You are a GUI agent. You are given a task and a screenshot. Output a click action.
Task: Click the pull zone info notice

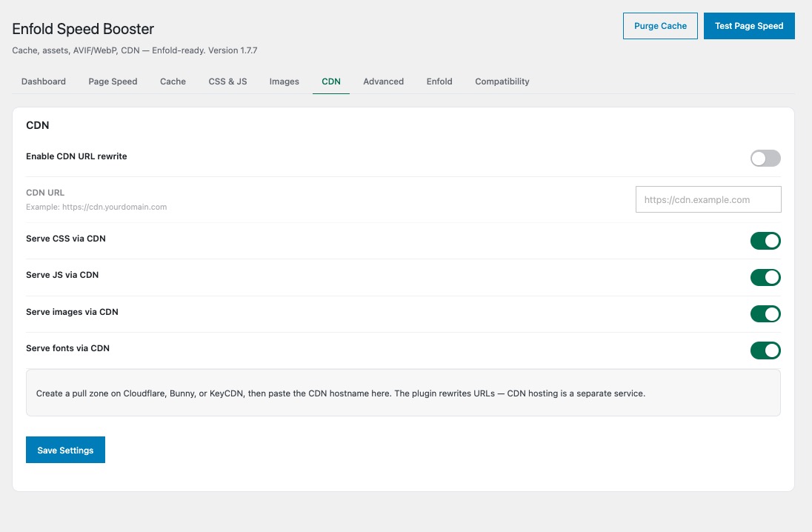(x=404, y=393)
